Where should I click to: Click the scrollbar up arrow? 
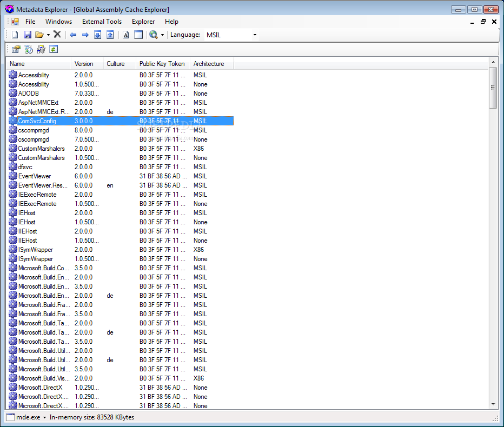493,62
